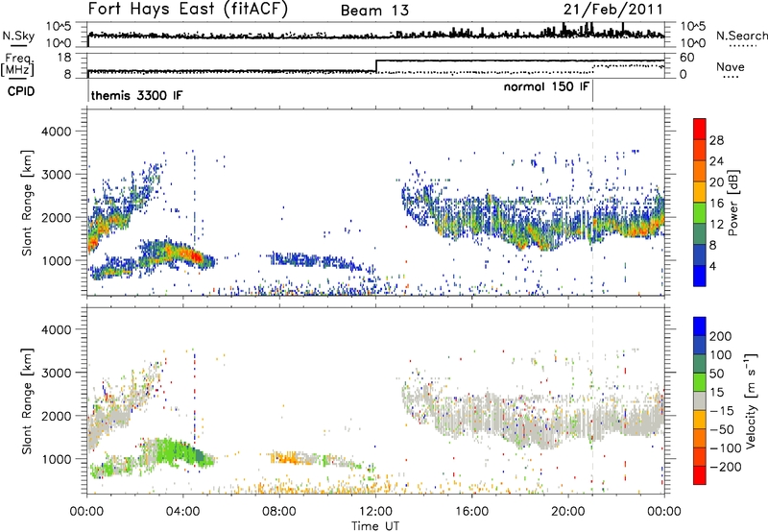Click the 'N.Search' legend label
This screenshot has height=532, width=768.
(x=741, y=36)
